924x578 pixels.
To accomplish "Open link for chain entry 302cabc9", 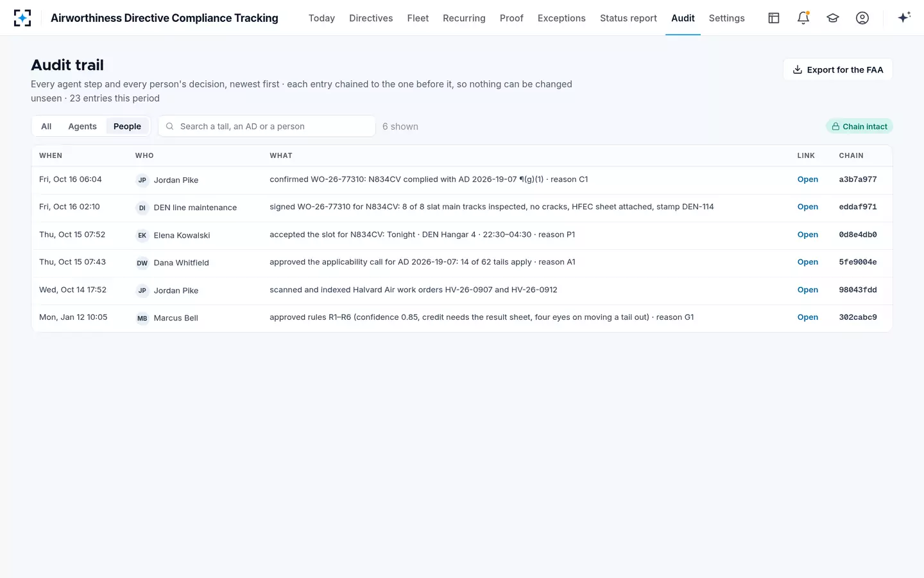I will click(x=808, y=317).
